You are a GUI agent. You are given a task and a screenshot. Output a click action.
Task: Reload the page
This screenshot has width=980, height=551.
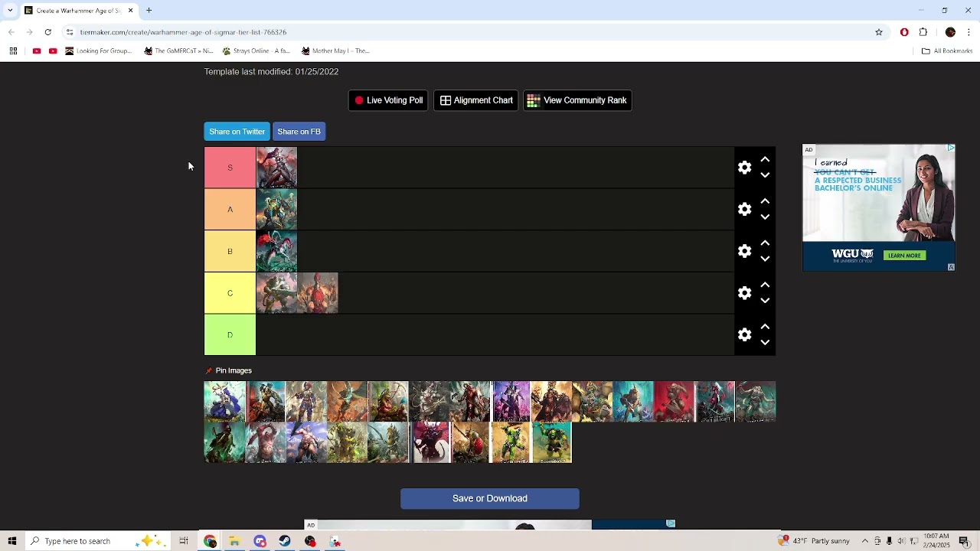pyautogui.click(x=48, y=32)
